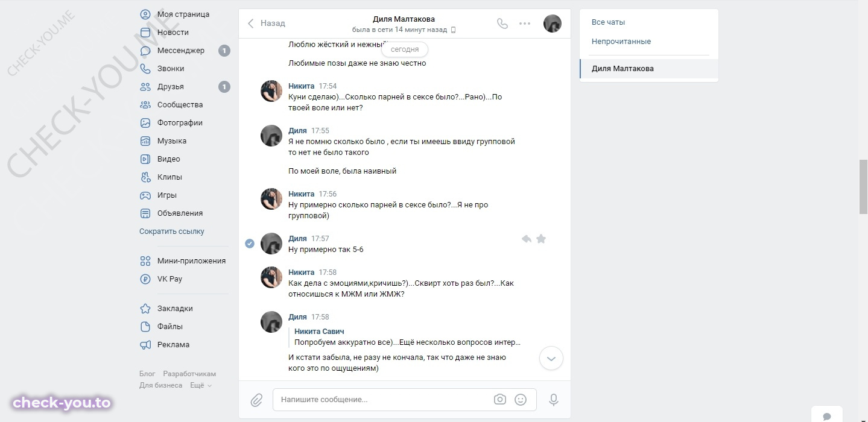Open Для бизнеса footer link
Image resolution: width=868 pixels, height=422 pixels.
[x=160, y=385]
